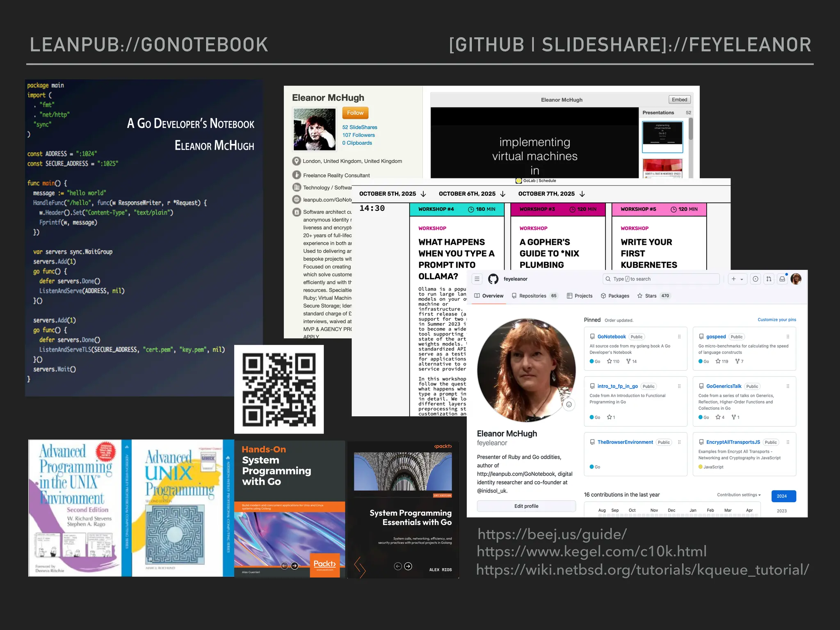Click the https://beej.us/guide/ text
Viewport: 840px width, 630px height.
[x=552, y=534]
